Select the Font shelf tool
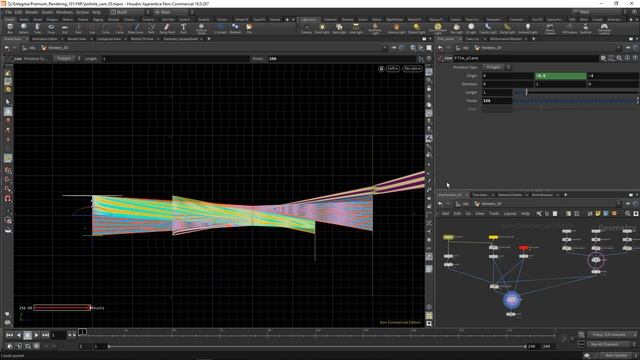The height and width of the screenshot is (360, 640). point(183,28)
